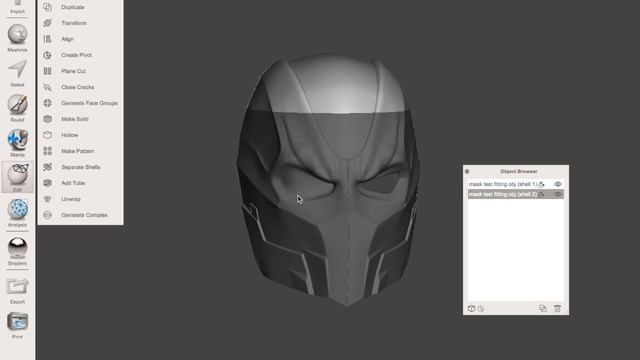Toggle visibility eye for shell 1
This screenshot has width=640, height=360.
[558, 184]
